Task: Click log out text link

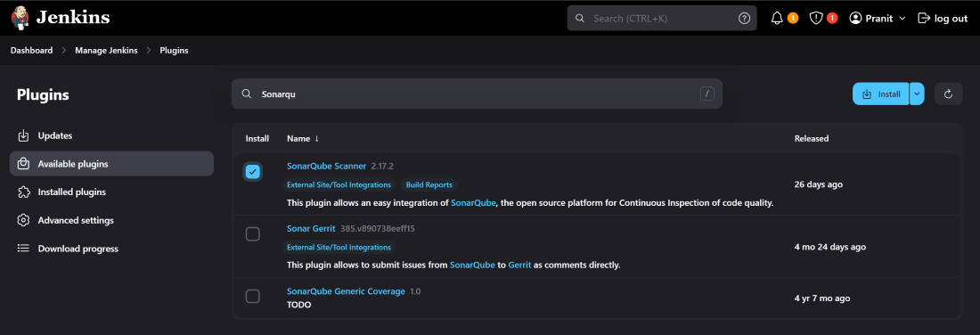Action: click(x=951, y=19)
